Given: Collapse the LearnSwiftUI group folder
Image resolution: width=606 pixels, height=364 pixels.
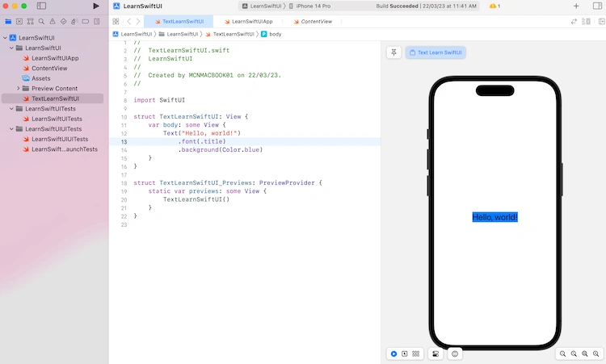Looking at the screenshot, I should (11, 48).
